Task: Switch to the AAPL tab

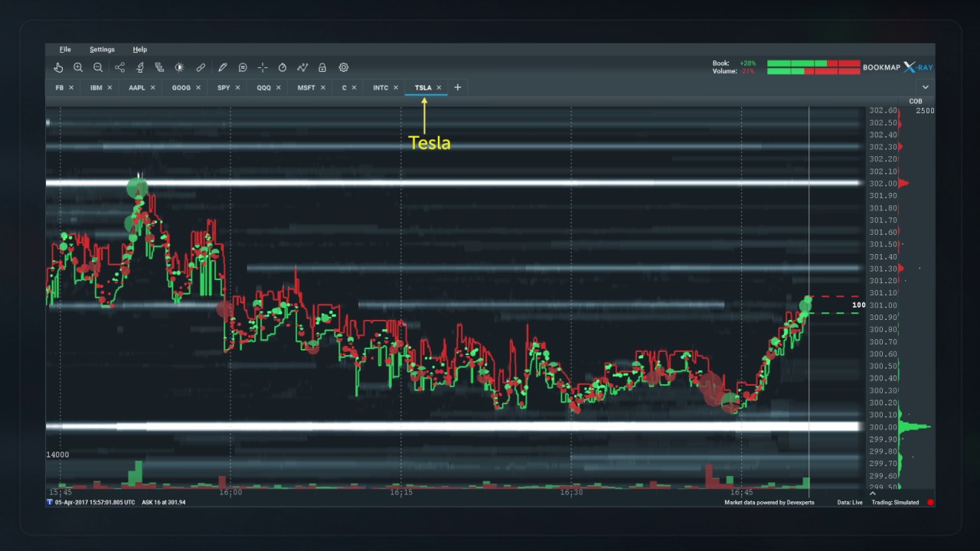Action: point(136,88)
